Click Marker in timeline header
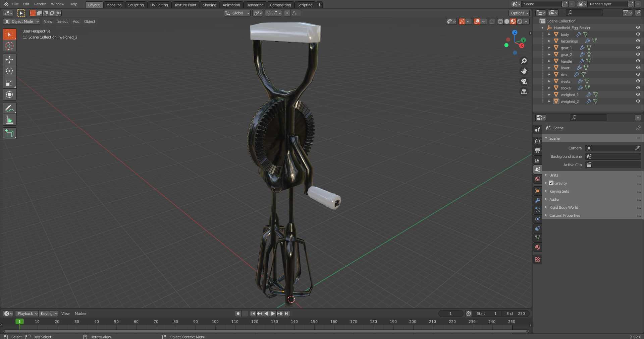Screen dimensions: 644x339 coord(80,314)
